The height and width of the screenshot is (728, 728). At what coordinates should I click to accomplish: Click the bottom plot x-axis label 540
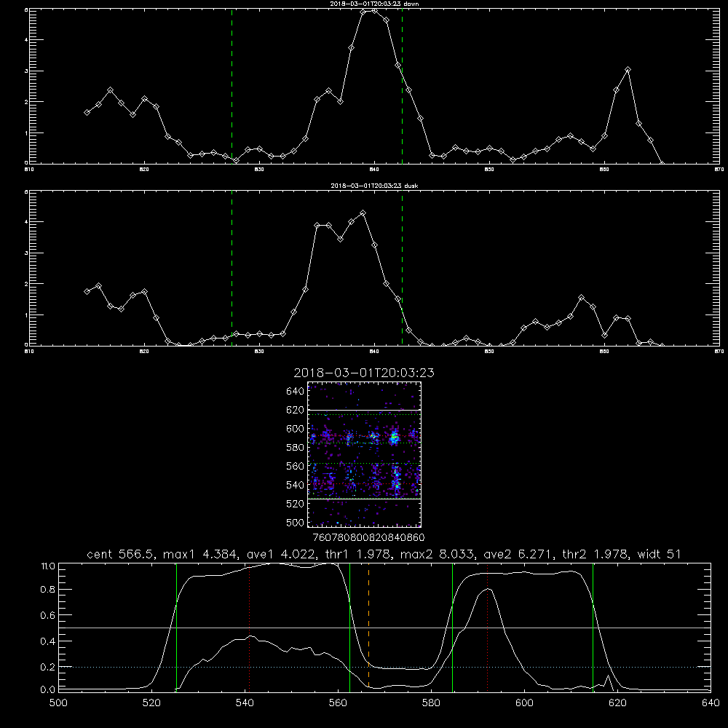(x=245, y=703)
